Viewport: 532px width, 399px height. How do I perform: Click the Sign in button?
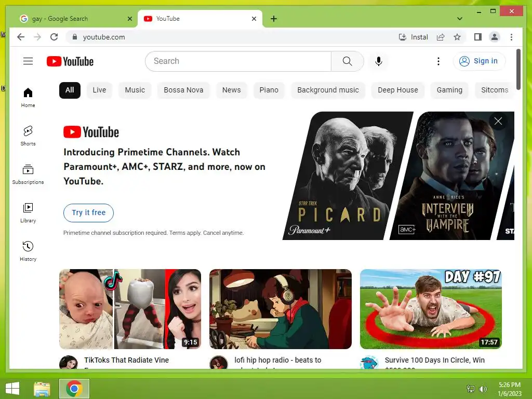[478, 61]
